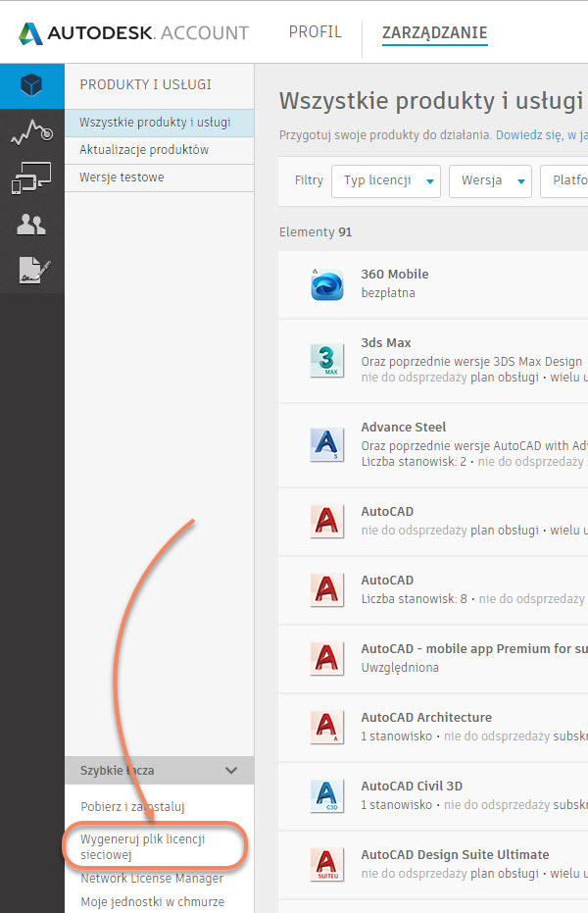Open the Moje jednostki w chmurze link
Image resolution: width=588 pixels, height=913 pixels.
tap(152, 901)
